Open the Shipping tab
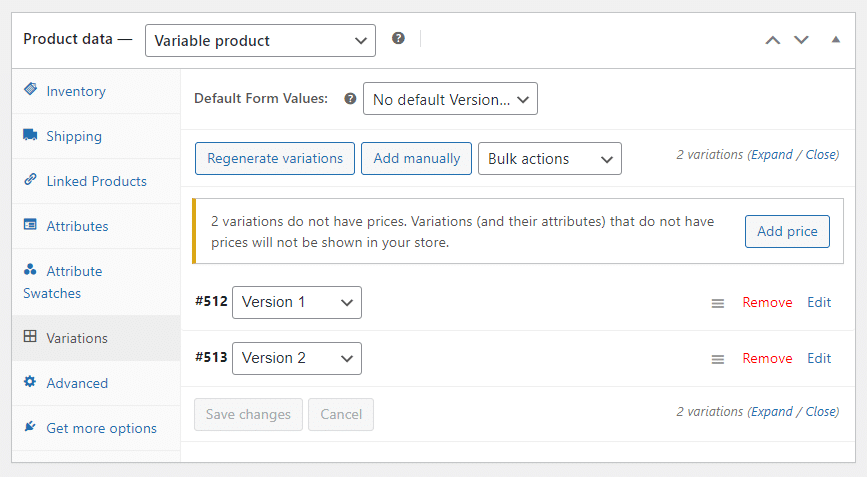 [x=96, y=136]
